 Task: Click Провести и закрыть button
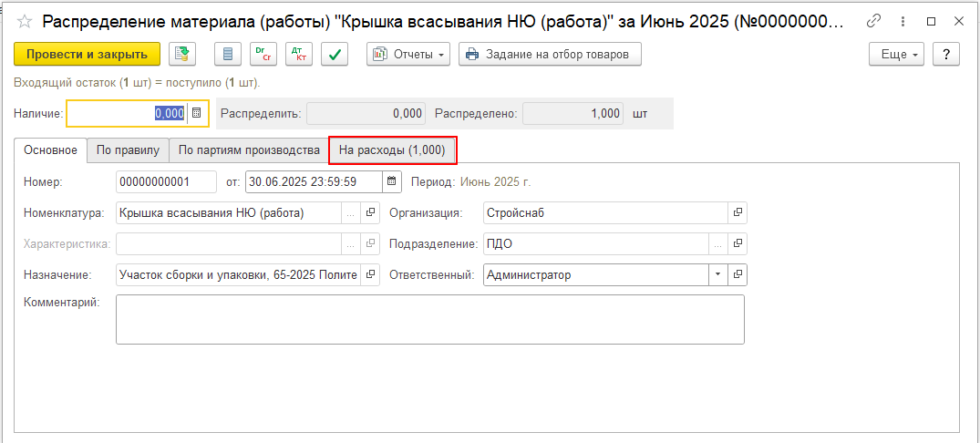(x=88, y=55)
